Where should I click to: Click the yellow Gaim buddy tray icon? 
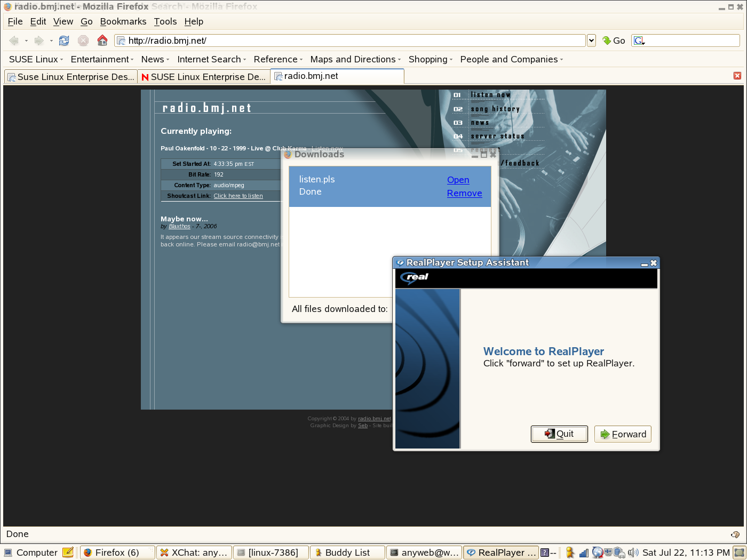pos(570,553)
